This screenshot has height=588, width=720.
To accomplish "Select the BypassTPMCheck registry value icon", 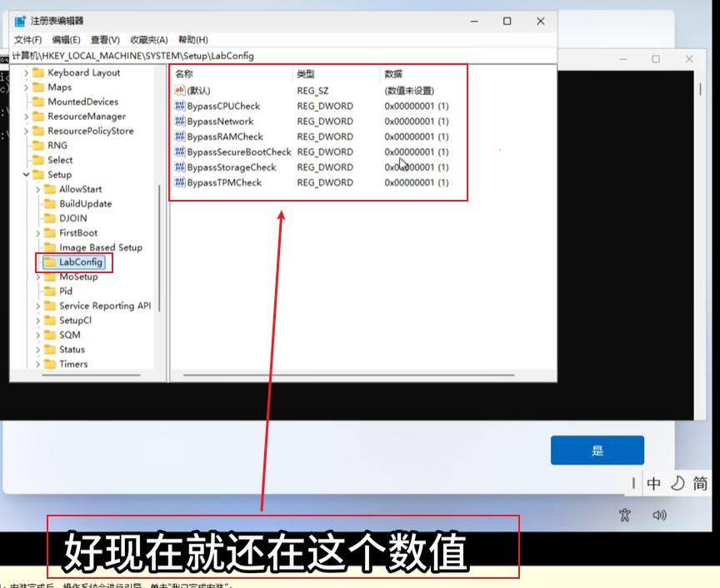I will [x=180, y=182].
